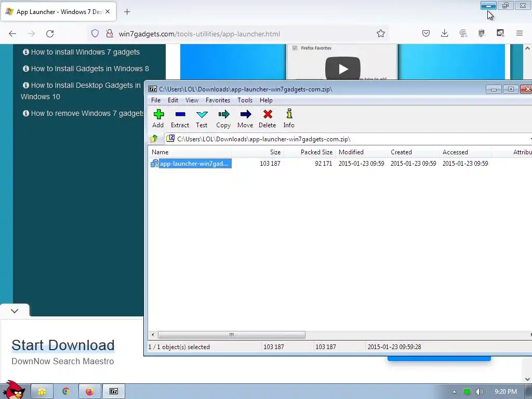Click the Start Download ad link
This screenshot has height=399, width=532.
coord(63,345)
